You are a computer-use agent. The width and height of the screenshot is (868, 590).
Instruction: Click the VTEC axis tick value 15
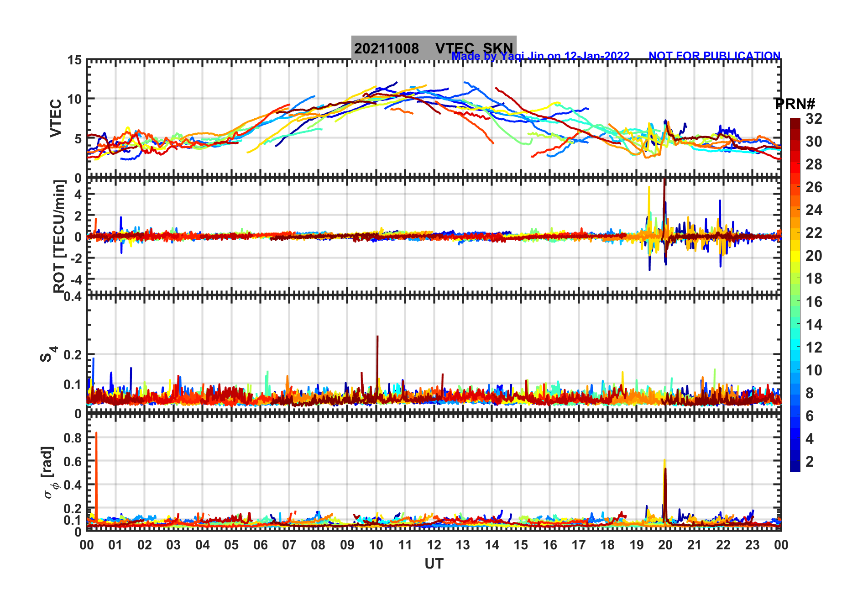(75, 60)
